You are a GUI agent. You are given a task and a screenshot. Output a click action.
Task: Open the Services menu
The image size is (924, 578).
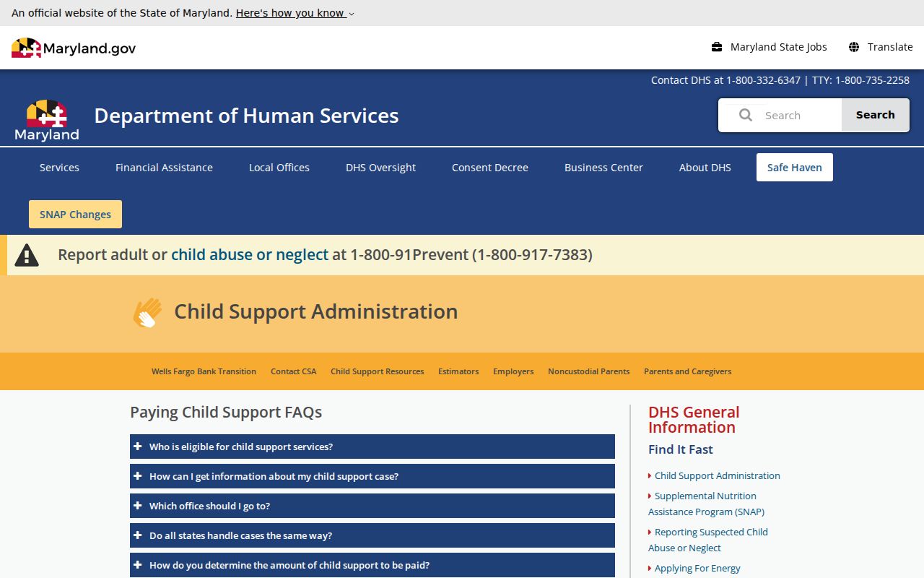59,168
